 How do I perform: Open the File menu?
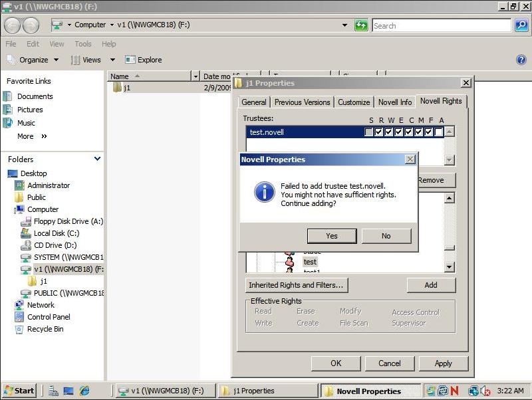(x=11, y=44)
